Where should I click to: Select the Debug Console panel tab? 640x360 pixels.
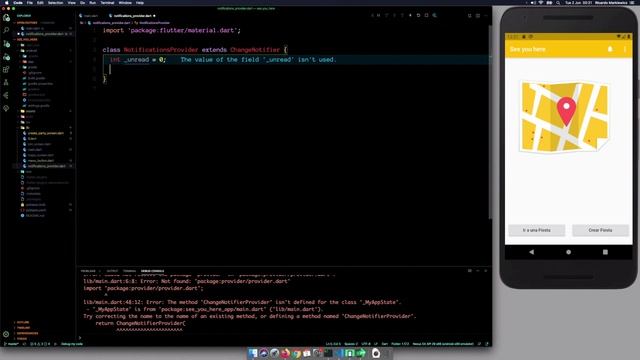point(152,271)
